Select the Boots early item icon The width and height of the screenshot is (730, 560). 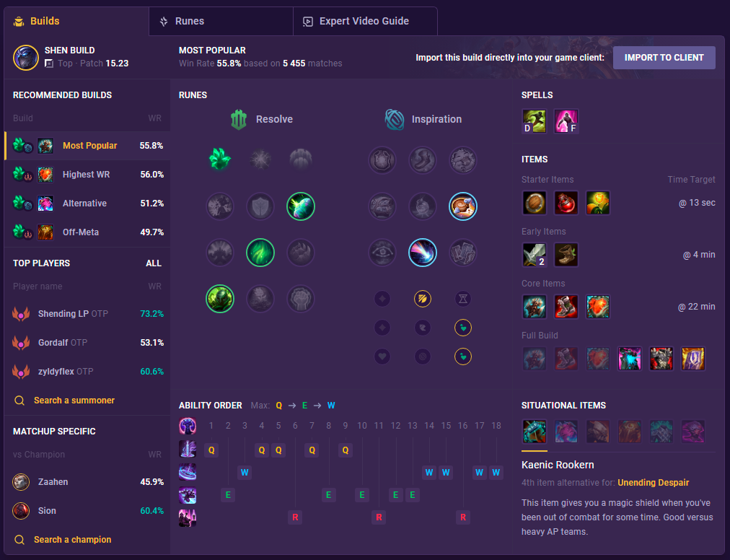point(566,255)
